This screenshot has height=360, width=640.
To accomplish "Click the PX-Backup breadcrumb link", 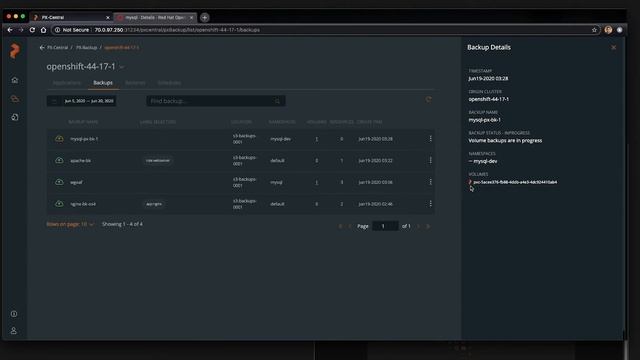I will (87, 48).
